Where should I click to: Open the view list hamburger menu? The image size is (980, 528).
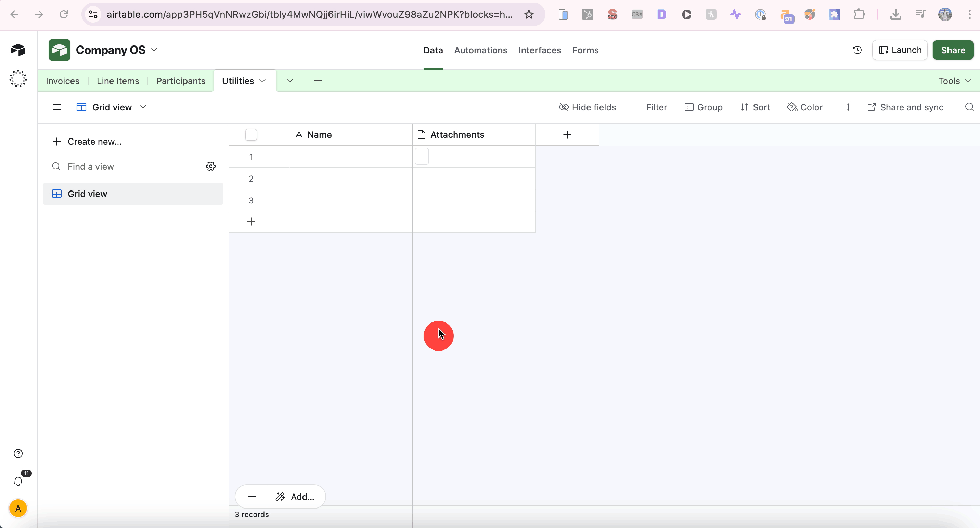click(x=56, y=107)
